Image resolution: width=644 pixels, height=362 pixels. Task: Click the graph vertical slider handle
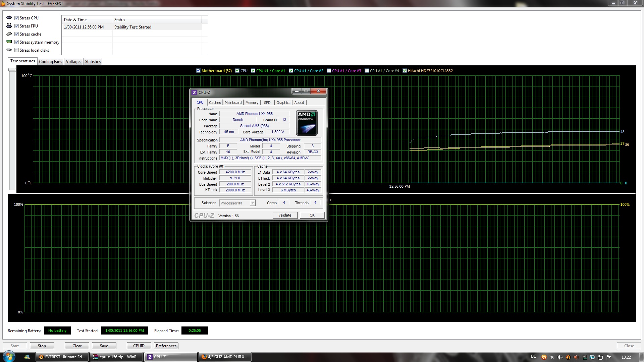[12, 70]
